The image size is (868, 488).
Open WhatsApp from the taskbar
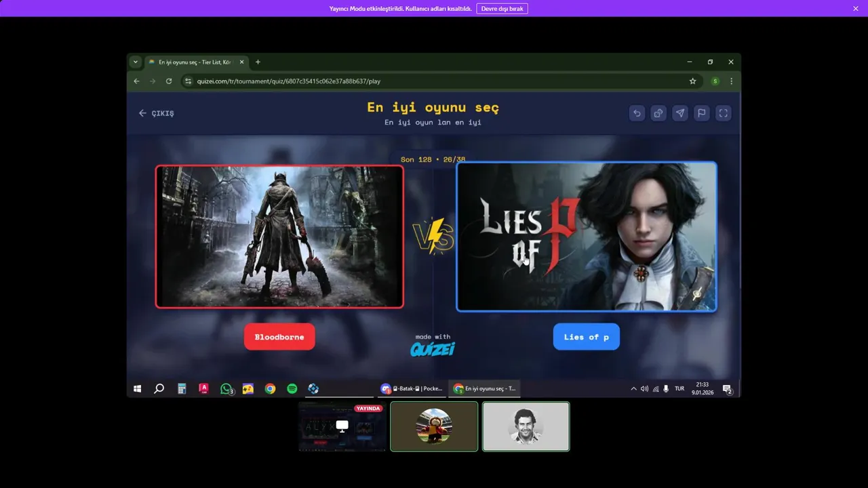tap(226, 389)
